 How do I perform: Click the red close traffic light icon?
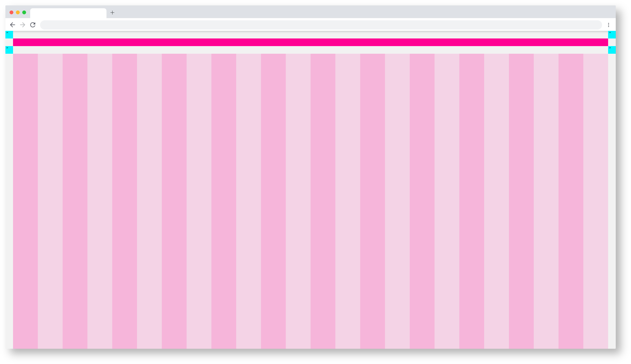tap(11, 12)
